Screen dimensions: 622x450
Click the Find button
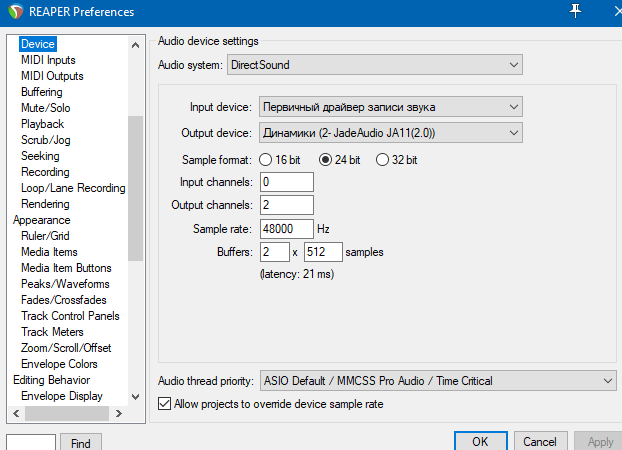pyautogui.click(x=81, y=442)
